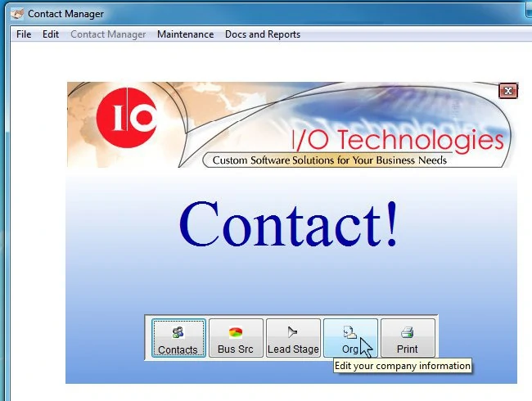Click the Custom Software Solutions tagline
Image resolution: width=532 pixels, height=401 pixels.
[x=330, y=160]
